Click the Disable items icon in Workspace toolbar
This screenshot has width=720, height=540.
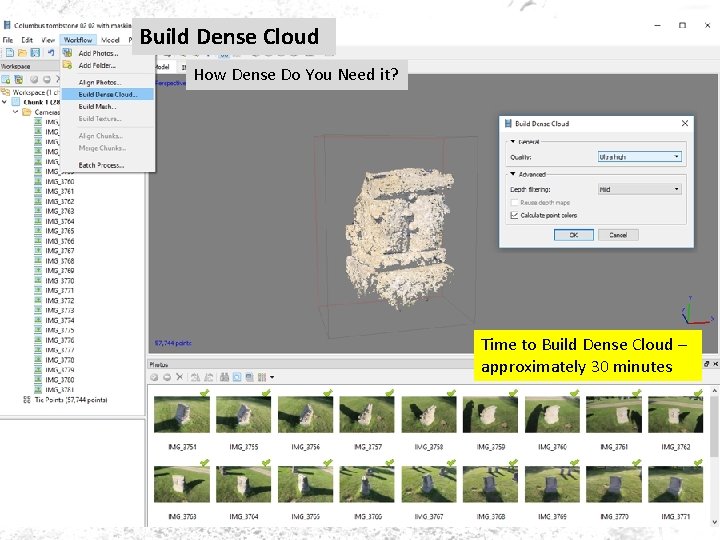coord(47,79)
